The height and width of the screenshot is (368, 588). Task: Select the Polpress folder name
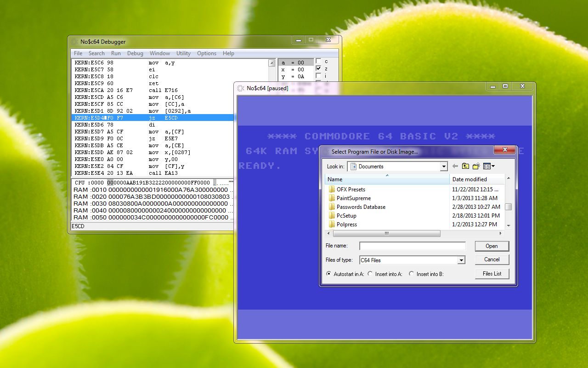pyautogui.click(x=347, y=224)
